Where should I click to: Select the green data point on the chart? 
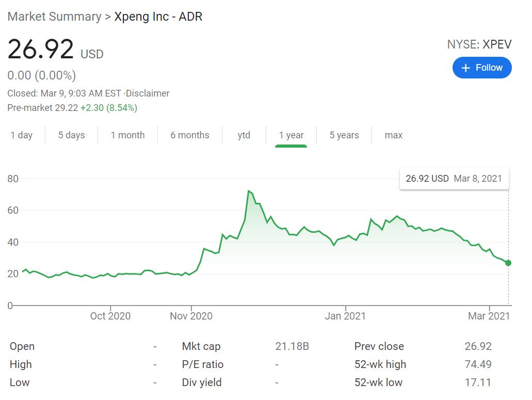pyautogui.click(x=508, y=263)
